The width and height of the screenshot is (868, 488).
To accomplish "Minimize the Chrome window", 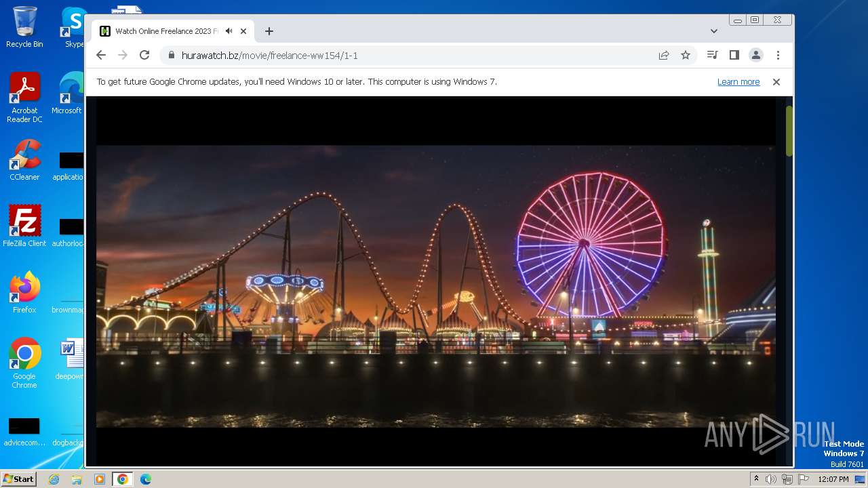I will coord(738,20).
